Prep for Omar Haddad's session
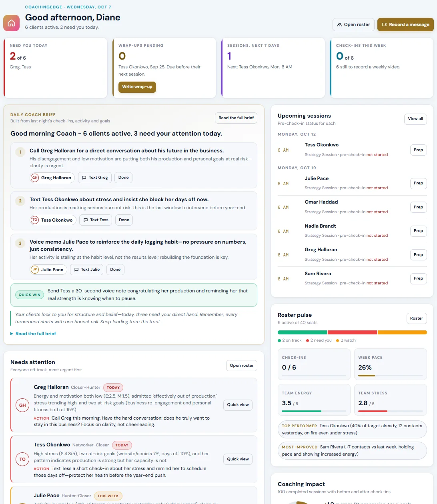Screen dimensions: 437x504 (418, 207)
